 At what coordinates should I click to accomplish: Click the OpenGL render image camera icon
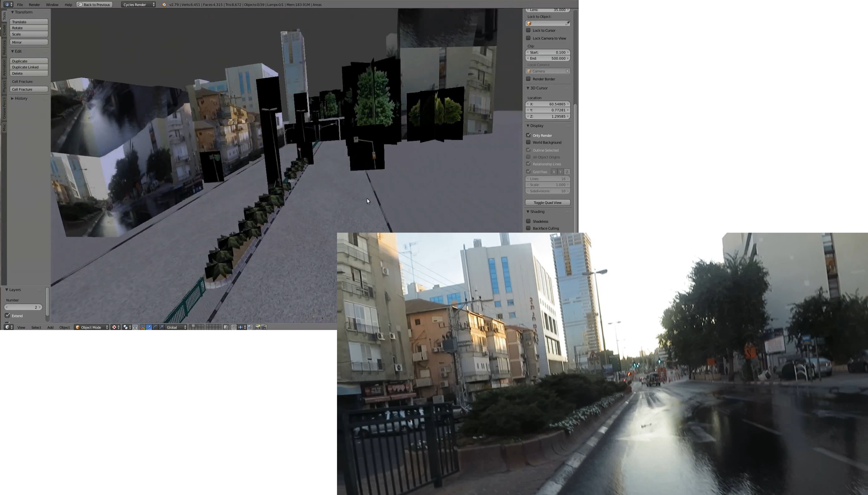(x=258, y=328)
